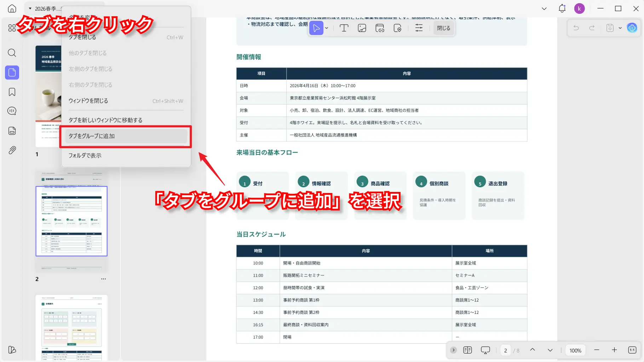Viewport: 644px width, 362px height.
Task: Click the '情報確認' step card
Action: (x=321, y=195)
